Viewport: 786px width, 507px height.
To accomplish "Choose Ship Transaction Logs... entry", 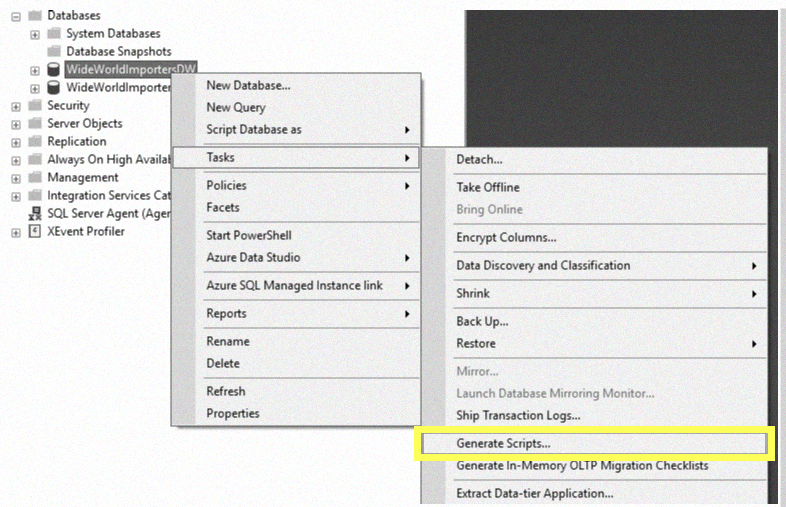I will (x=595, y=416).
